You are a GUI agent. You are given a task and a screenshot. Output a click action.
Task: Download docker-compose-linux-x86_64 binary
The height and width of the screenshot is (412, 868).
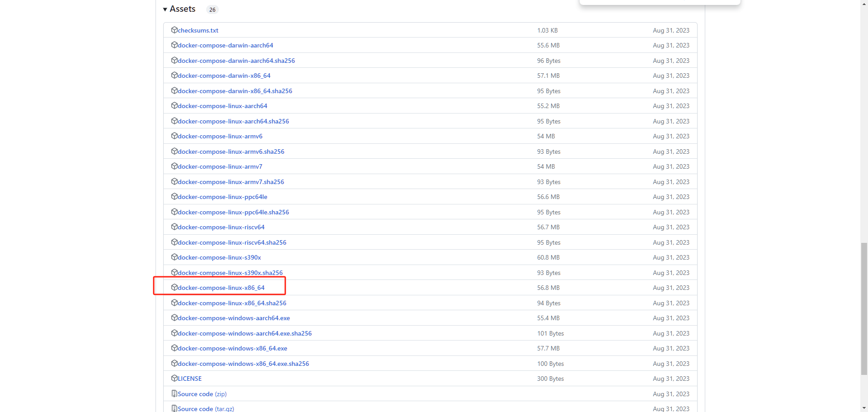[221, 288]
